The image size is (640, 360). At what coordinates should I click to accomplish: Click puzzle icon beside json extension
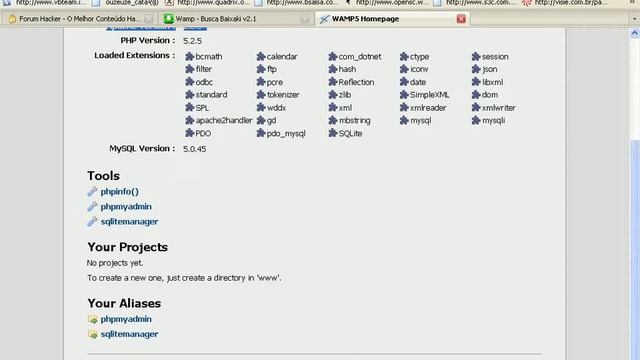(x=476, y=69)
